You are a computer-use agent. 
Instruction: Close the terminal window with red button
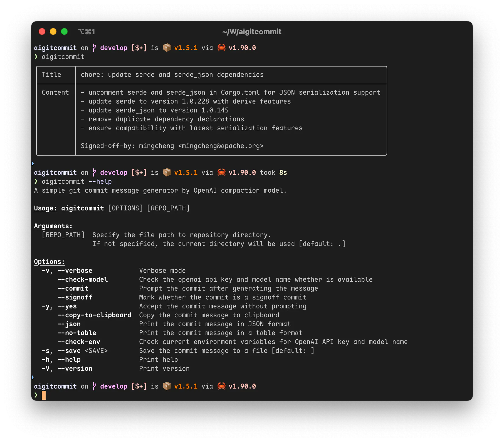(42, 31)
